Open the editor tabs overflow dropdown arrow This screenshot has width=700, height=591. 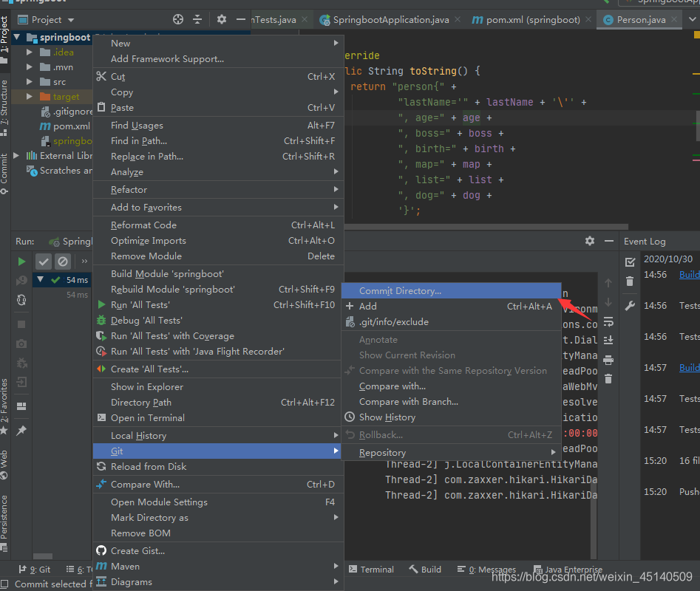point(692,20)
